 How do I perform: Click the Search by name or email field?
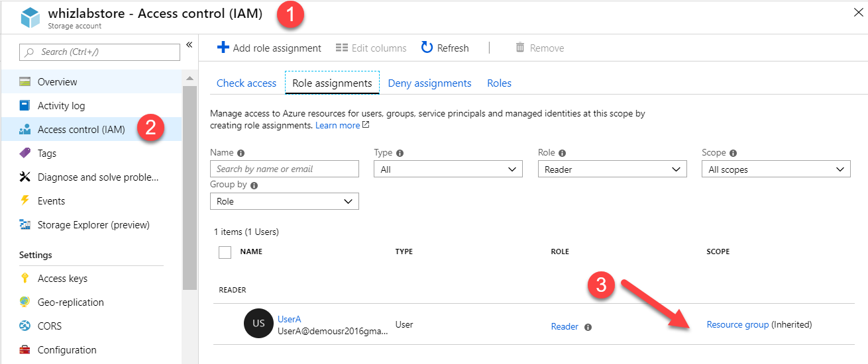pyautogui.click(x=284, y=169)
